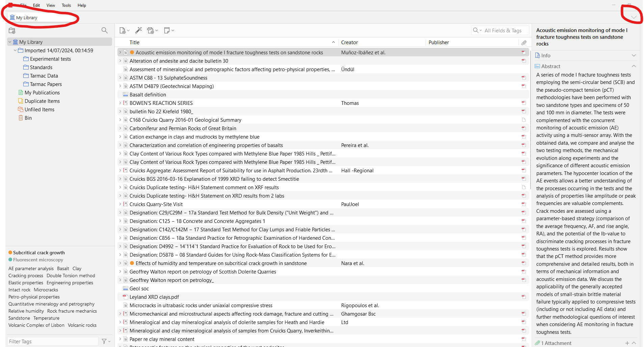Open the Help menu

82,5
